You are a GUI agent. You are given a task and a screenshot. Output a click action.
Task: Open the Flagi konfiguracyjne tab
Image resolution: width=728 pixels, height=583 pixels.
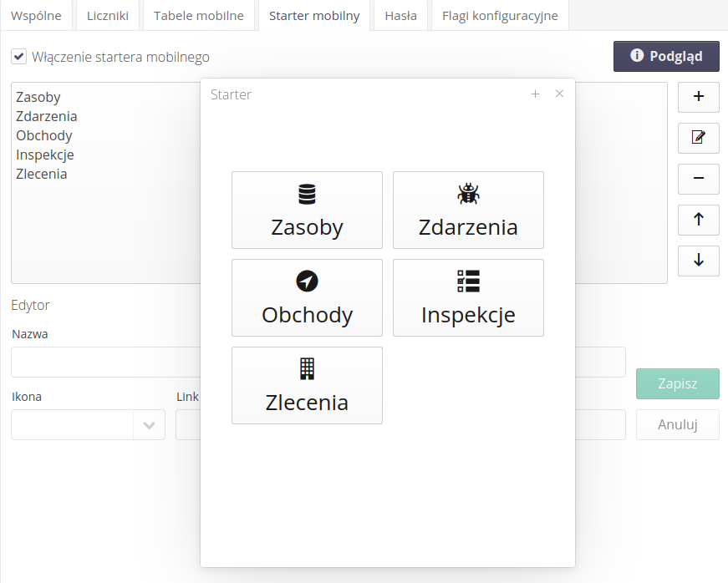point(500,16)
